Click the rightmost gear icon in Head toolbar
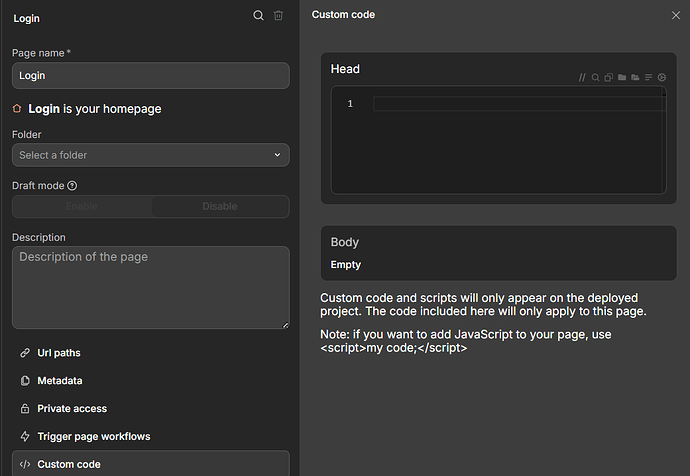 click(662, 78)
